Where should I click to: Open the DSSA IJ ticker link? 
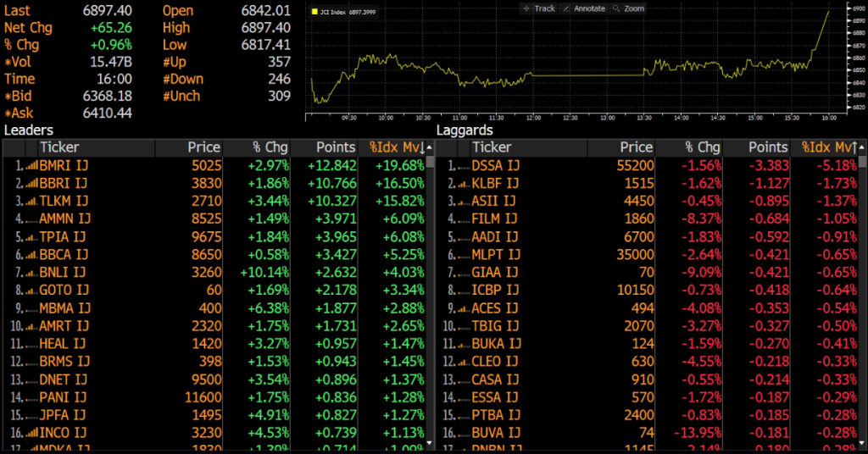pos(495,165)
